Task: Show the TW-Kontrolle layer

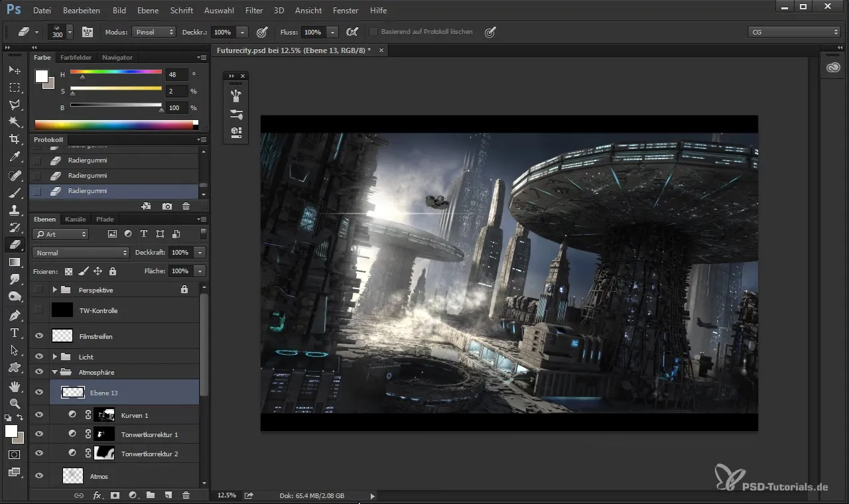Action: click(39, 310)
